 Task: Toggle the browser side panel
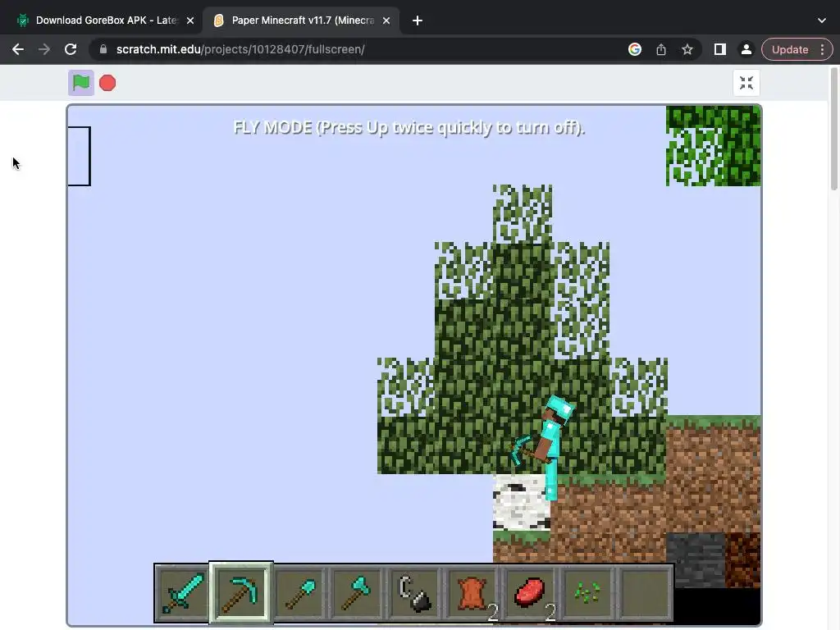(x=720, y=49)
